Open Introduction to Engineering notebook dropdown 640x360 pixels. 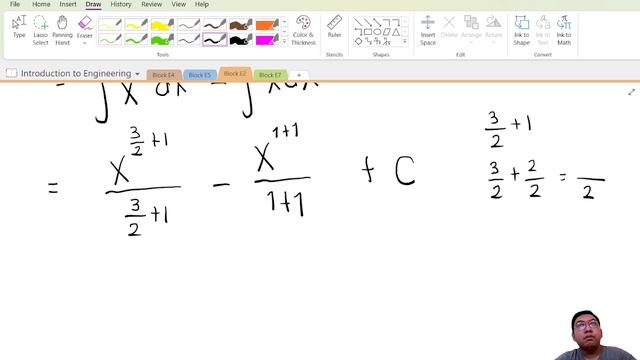pos(138,74)
